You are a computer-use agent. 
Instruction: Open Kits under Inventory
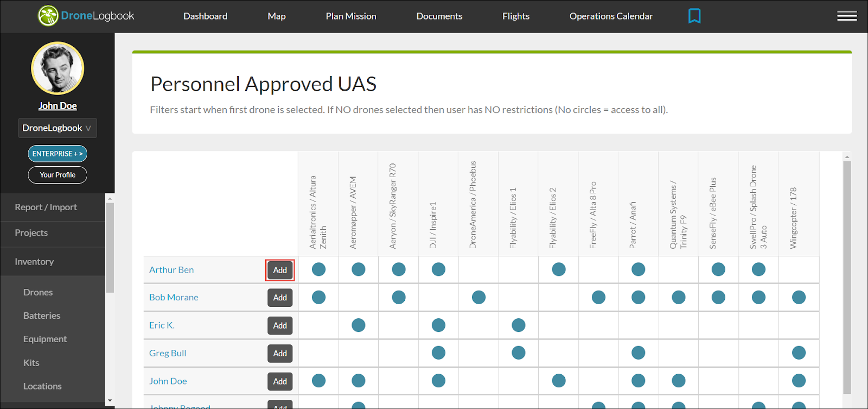(x=31, y=363)
